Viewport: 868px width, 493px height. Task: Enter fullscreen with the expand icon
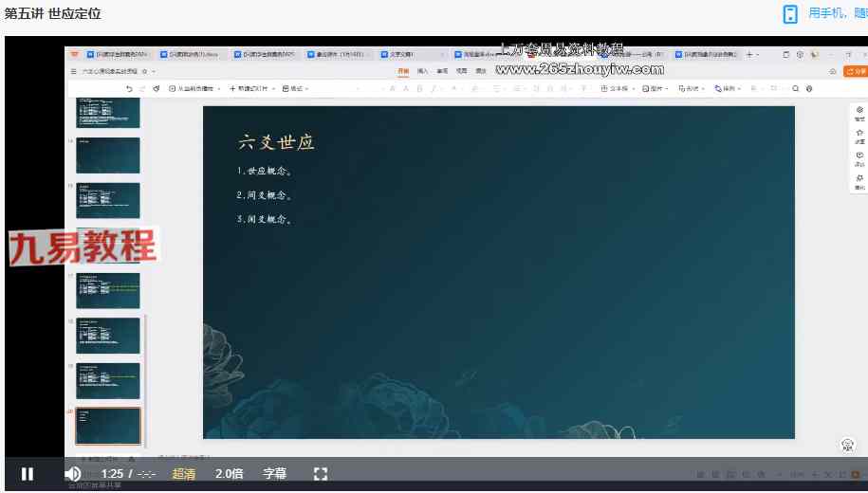tap(321, 474)
